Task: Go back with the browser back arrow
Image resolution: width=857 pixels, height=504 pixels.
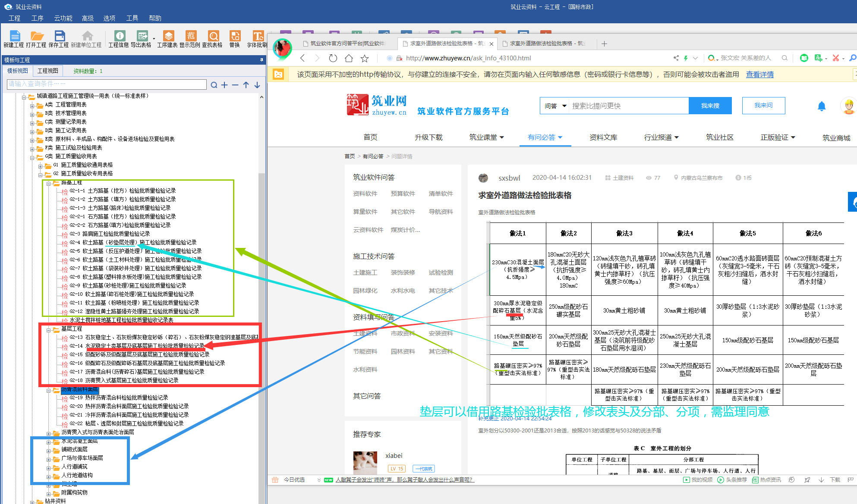Action: tap(302, 58)
